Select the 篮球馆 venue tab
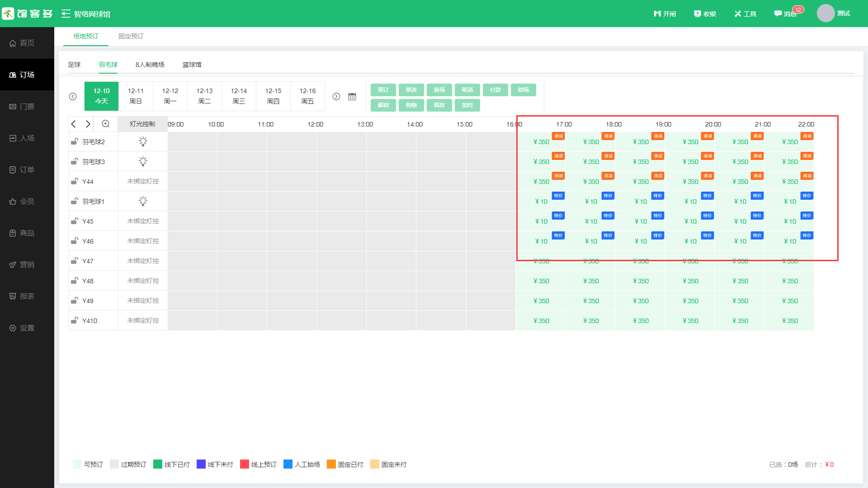The image size is (868, 488). (192, 65)
